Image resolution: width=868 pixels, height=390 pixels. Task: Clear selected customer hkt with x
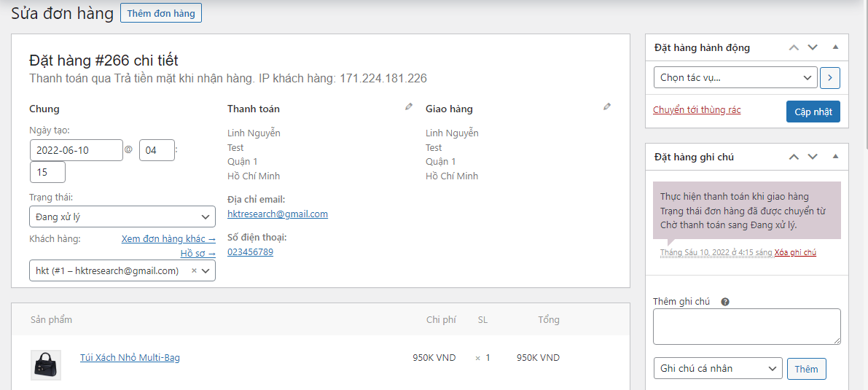[x=194, y=270]
